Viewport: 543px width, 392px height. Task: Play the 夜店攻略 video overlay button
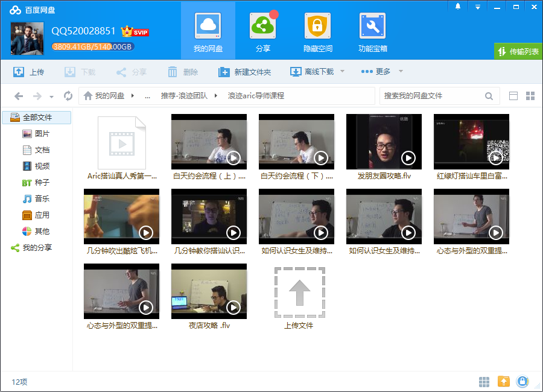coord(233,308)
